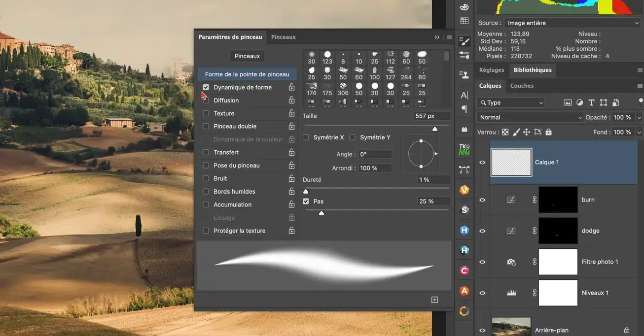Select the Calques tab
The image size is (644, 336).
pos(490,86)
